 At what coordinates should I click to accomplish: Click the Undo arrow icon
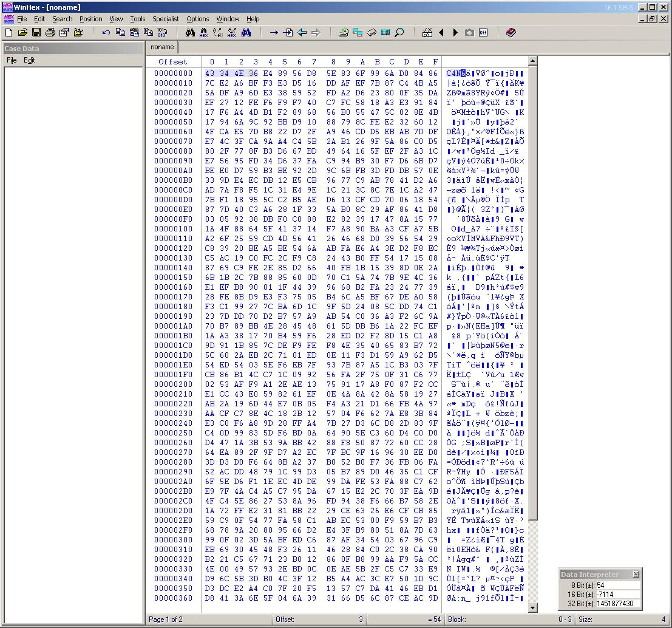coord(105,33)
